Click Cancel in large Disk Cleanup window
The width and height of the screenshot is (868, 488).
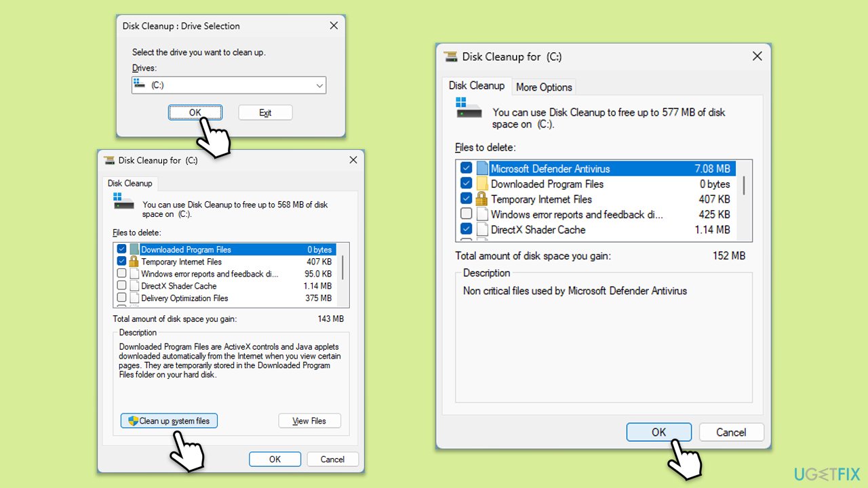[731, 432]
